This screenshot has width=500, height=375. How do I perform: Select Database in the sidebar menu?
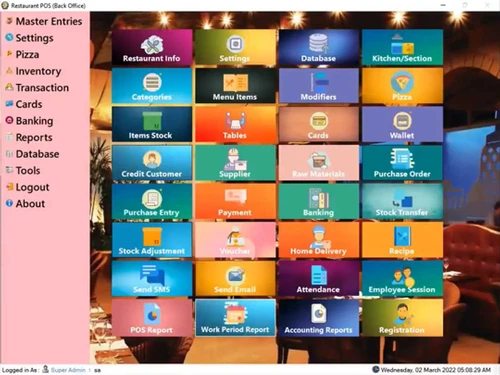33,154
